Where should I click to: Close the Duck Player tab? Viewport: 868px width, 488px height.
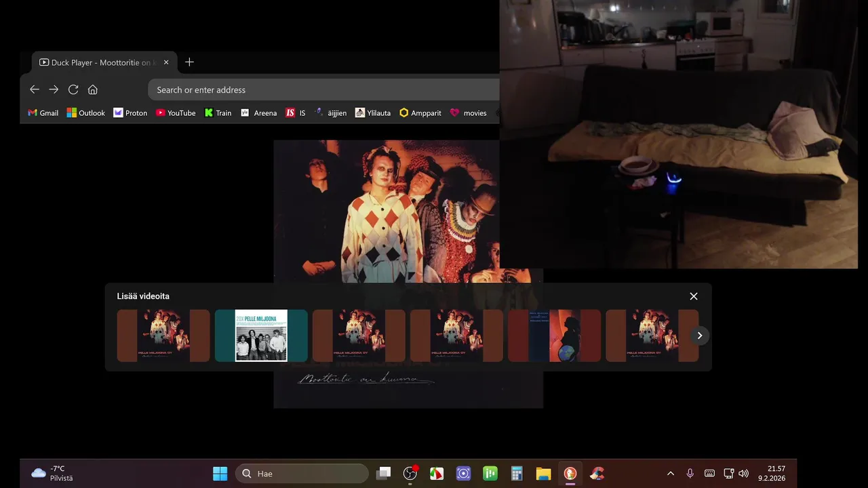point(166,62)
